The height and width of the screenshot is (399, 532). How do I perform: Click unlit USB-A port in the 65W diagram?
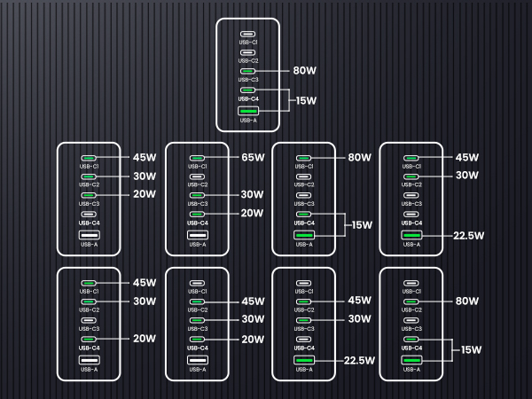click(x=198, y=235)
